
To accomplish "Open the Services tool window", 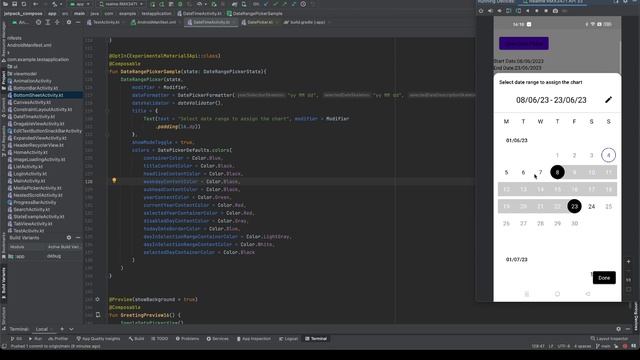I will point(218,339).
